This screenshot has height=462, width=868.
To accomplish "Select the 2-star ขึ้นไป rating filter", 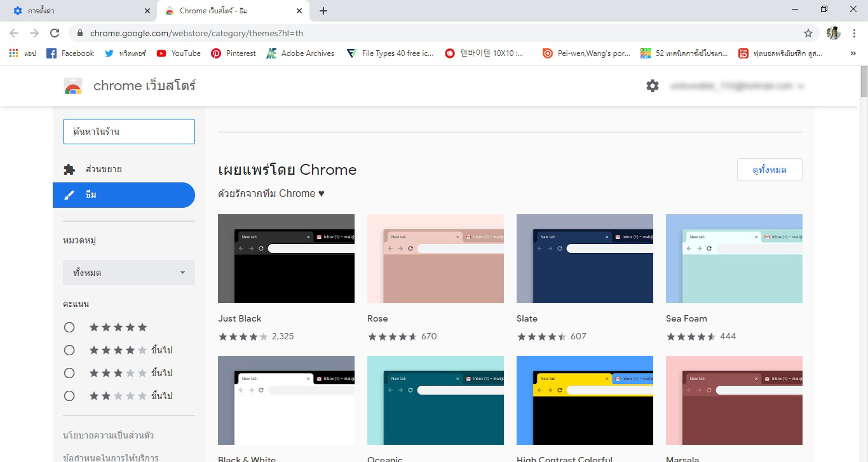I will [69, 395].
